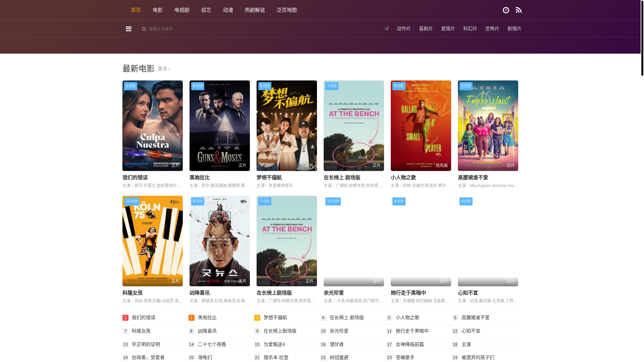Click the 我们的错误 title under poster
The width and height of the screenshot is (644, 362).
(x=135, y=178)
